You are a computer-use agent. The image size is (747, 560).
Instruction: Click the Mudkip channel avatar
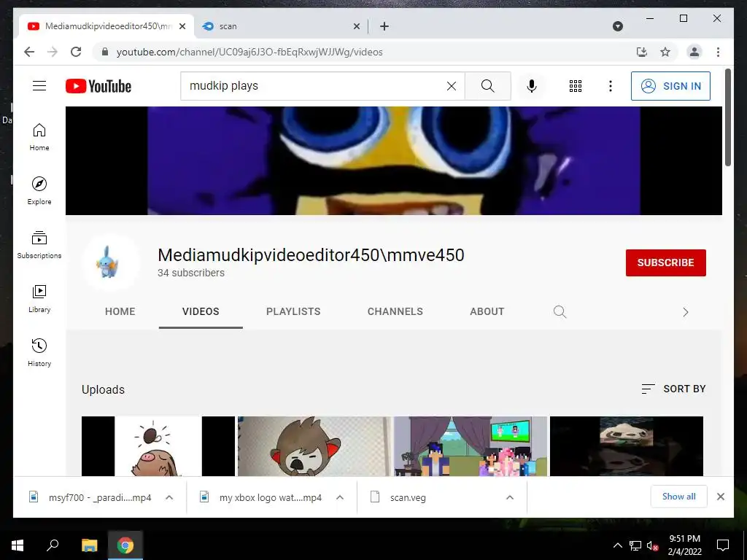pyautogui.click(x=111, y=262)
